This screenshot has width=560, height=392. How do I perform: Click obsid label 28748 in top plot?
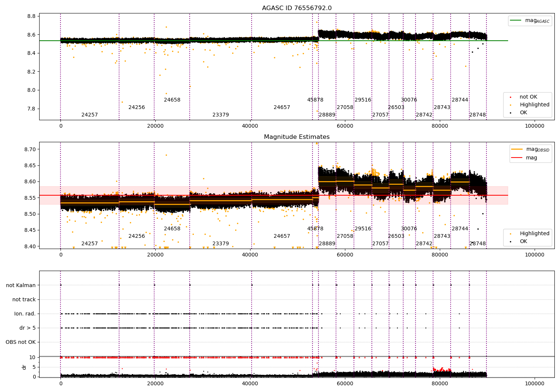tap(478, 115)
